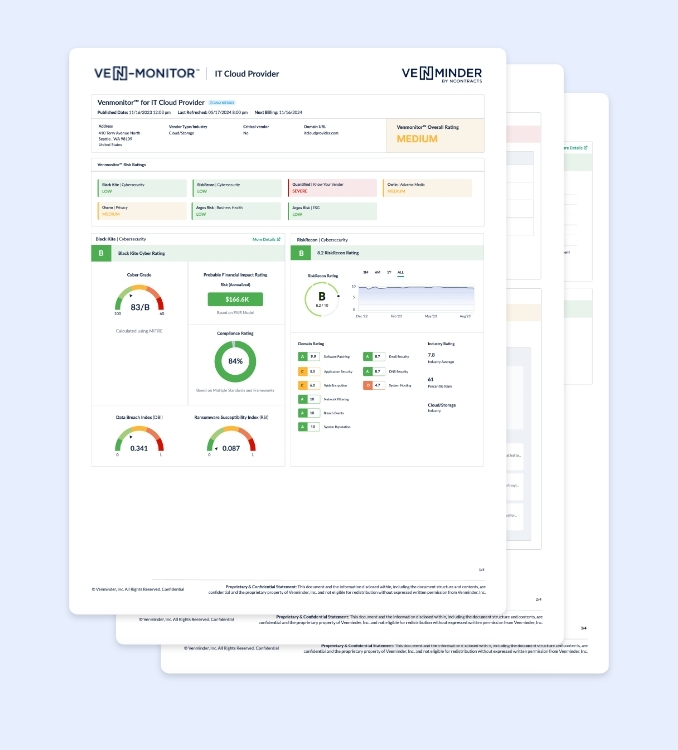Click the 84% Compliance Rating donut chart
The height and width of the screenshot is (750, 678).
pos(235,361)
